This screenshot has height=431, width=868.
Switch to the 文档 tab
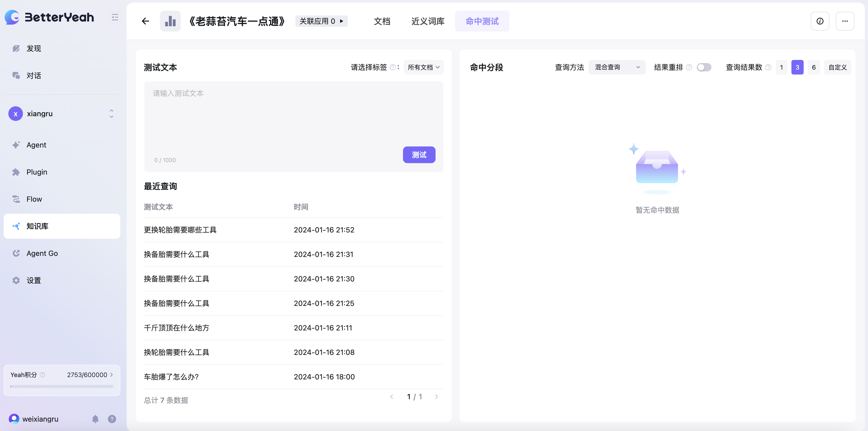point(382,21)
